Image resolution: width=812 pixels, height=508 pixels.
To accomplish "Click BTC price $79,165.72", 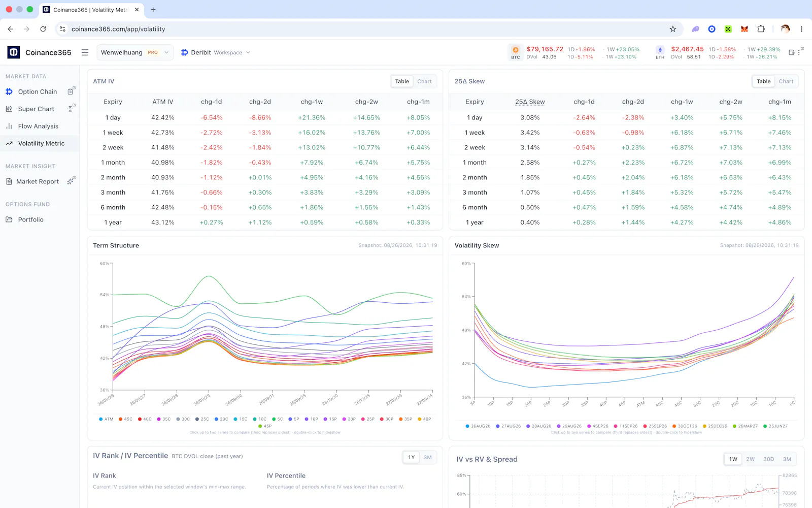I will (545, 49).
